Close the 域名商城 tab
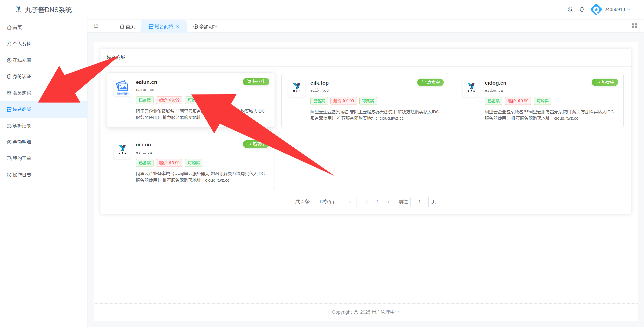 point(178,26)
